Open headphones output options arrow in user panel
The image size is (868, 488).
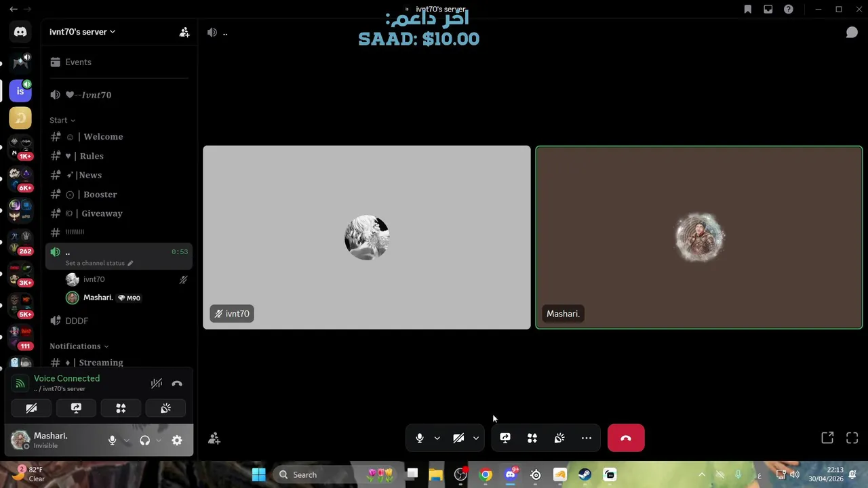[159, 441]
